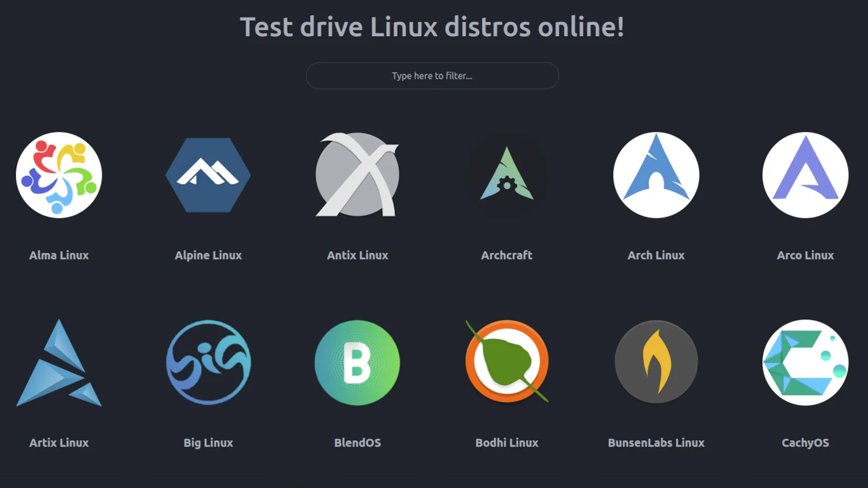Open the "BlendOS" text label
This screenshot has width=868, height=488.
point(358,443)
